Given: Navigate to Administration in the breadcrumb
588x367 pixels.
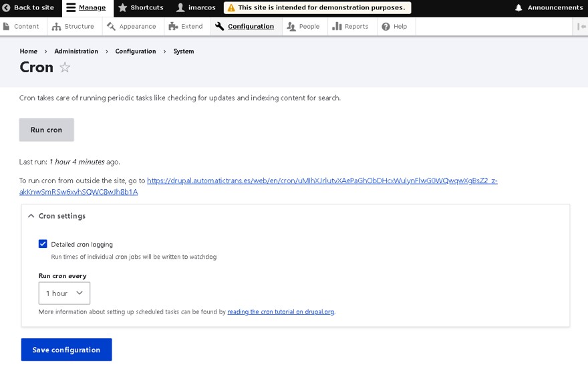Looking at the screenshot, I should (76, 51).
